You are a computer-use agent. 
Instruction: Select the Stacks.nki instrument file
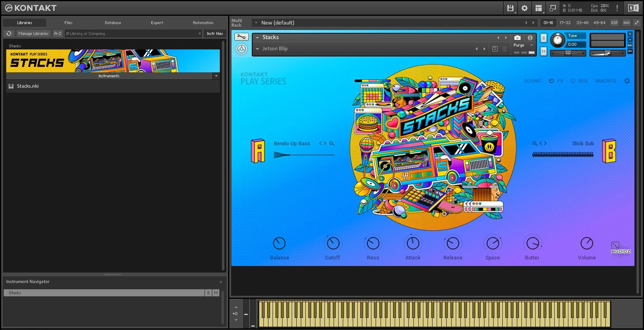click(113, 86)
